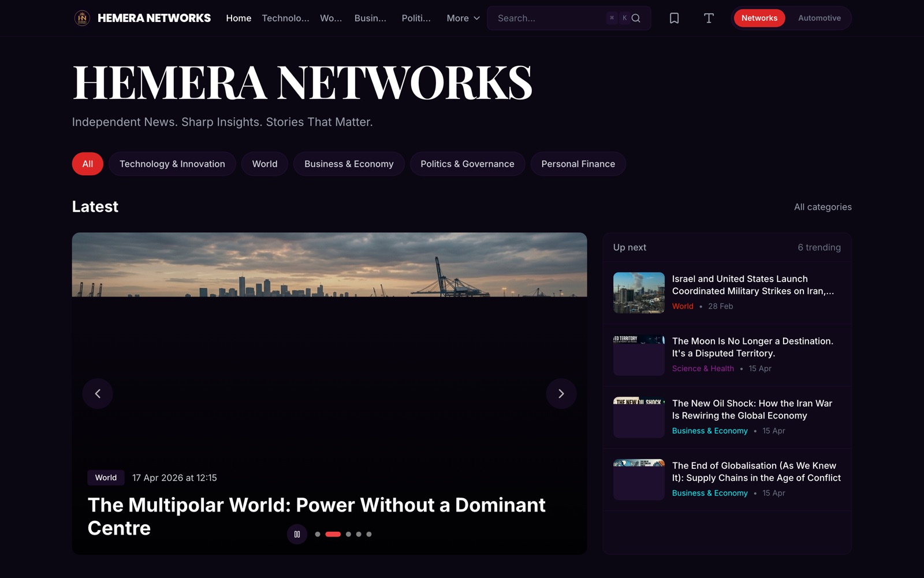Switch to Automotive mode
Image resolution: width=924 pixels, height=578 pixels.
(819, 18)
